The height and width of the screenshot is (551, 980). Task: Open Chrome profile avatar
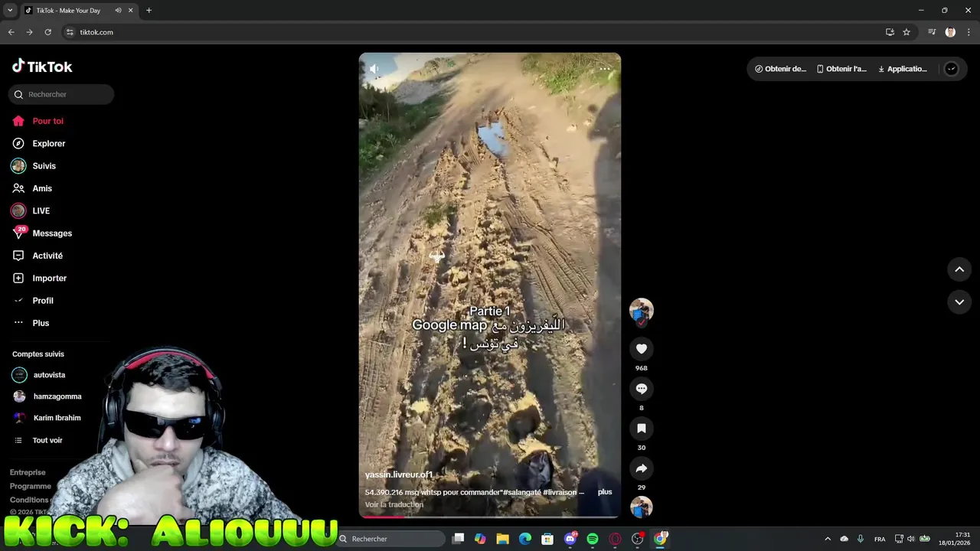(x=950, y=32)
